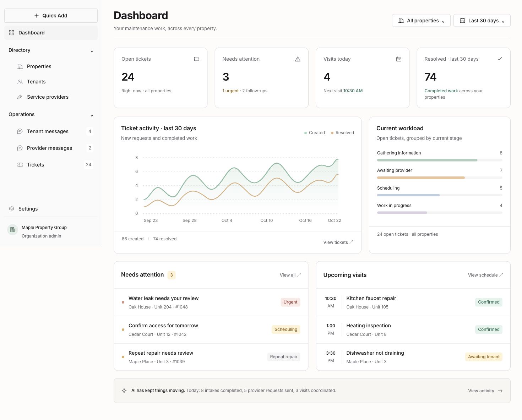Click the checkmark icon on Resolved card
Screen dimensions: 522x420
pos(500,59)
